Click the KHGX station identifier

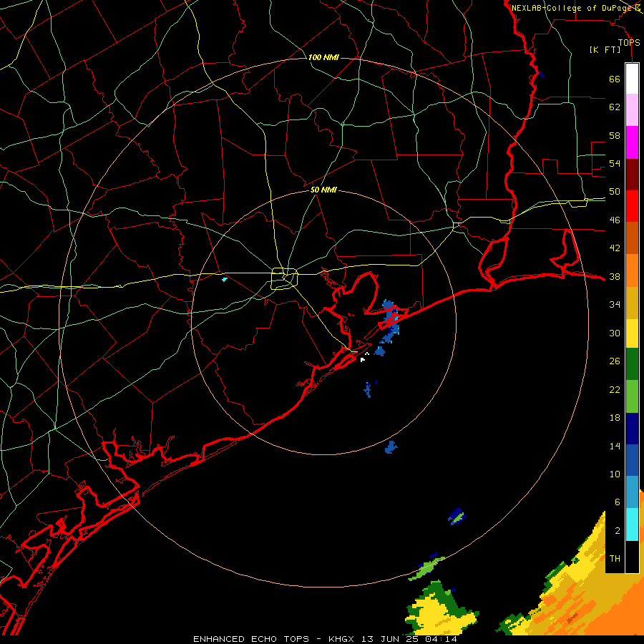pyautogui.click(x=343, y=639)
